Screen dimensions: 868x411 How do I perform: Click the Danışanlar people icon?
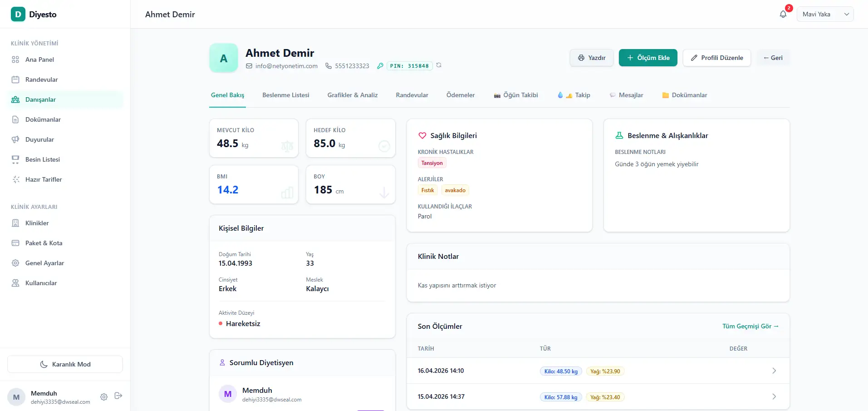pos(15,99)
